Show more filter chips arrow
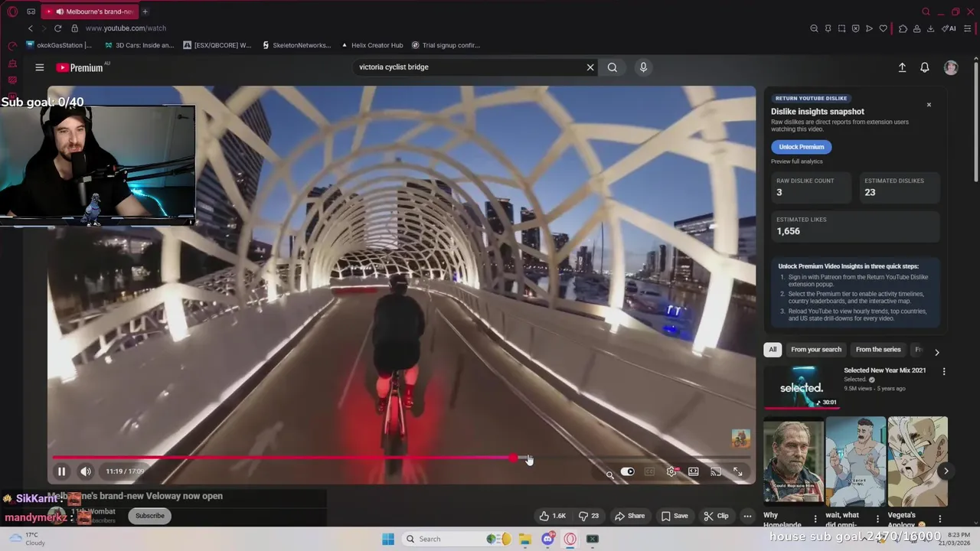980x551 pixels. 936,352
